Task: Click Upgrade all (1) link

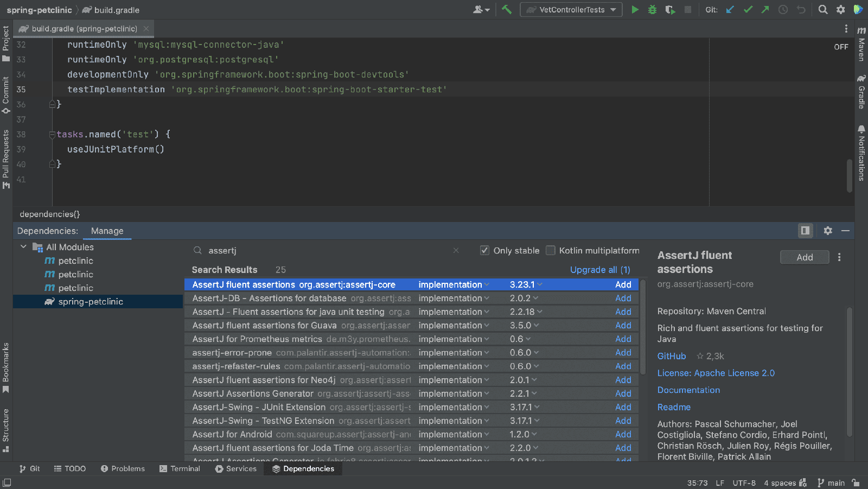Action: [x=600, y=270]
